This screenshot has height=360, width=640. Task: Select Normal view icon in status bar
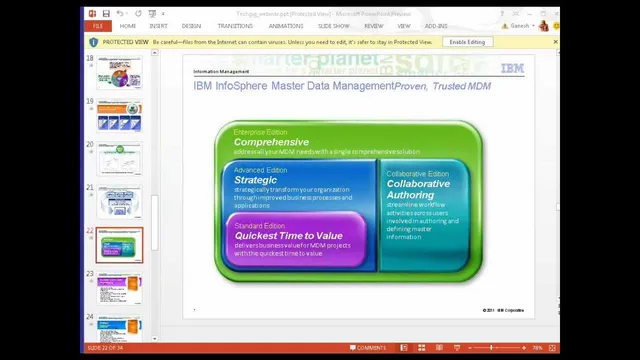404,348
